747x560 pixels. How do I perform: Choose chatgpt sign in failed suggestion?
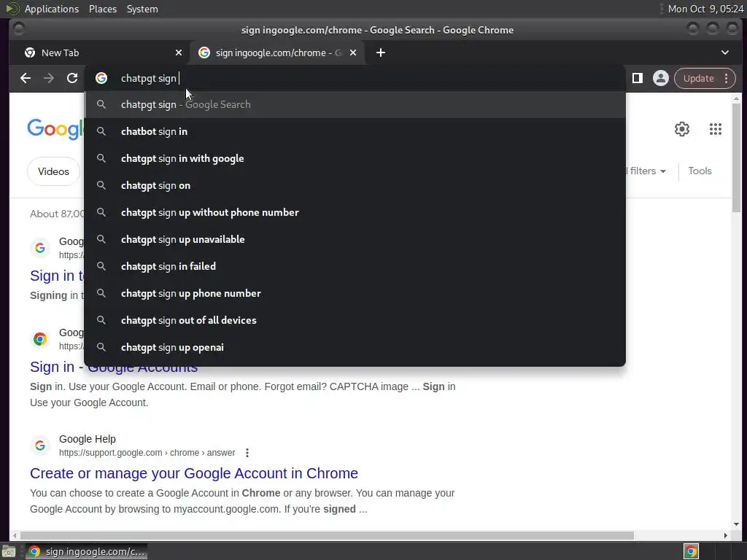tap(355, 266)
